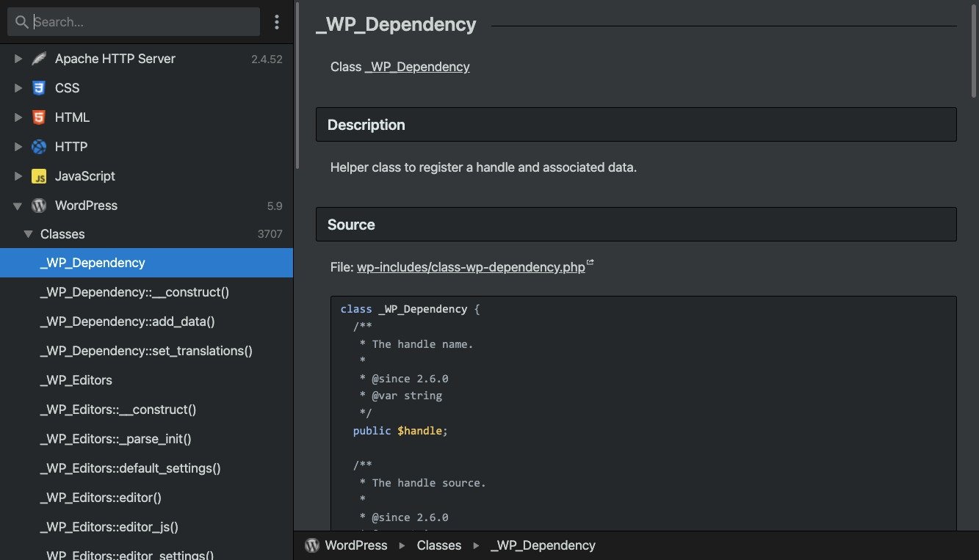Expand the Apache HTTP Server docset
Image resolution: width=979 pixels, height=560 pixels.
18,59
